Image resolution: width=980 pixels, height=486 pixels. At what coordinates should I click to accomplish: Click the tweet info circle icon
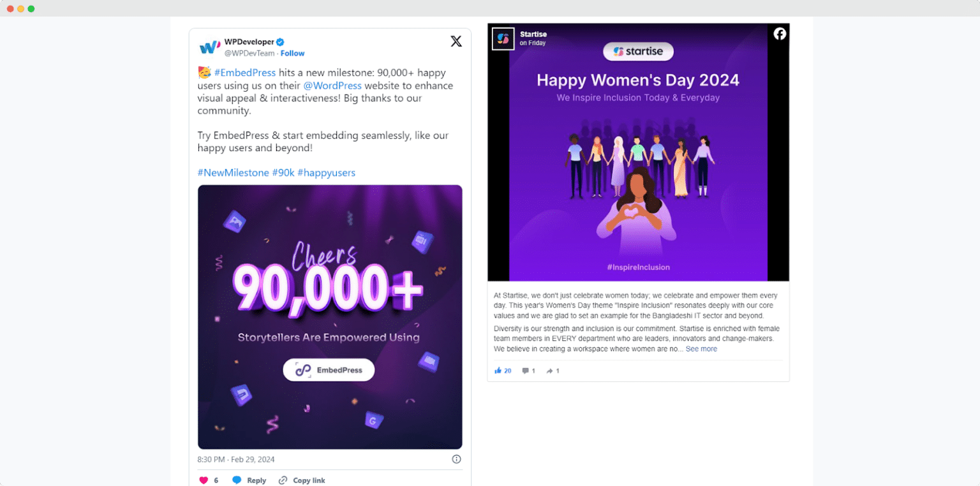click(x=456, y=459)
